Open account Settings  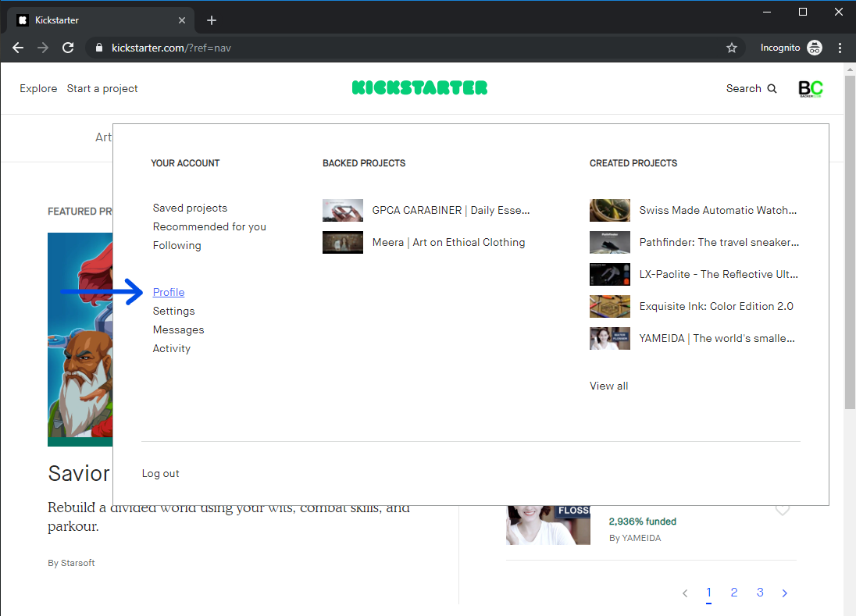pos(173,311)
